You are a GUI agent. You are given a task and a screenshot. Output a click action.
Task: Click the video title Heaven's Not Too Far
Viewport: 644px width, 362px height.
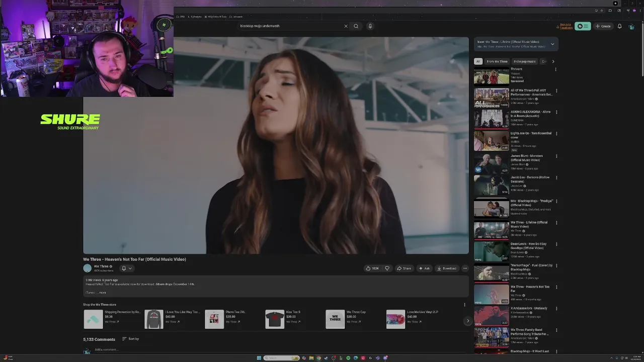pyautogui.click(x=135, y=259)
